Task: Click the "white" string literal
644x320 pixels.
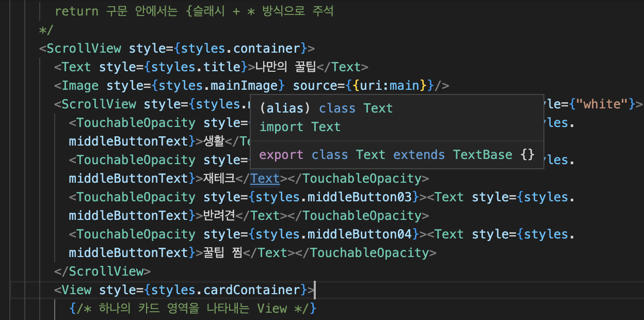Action: [x=604, y=104]
